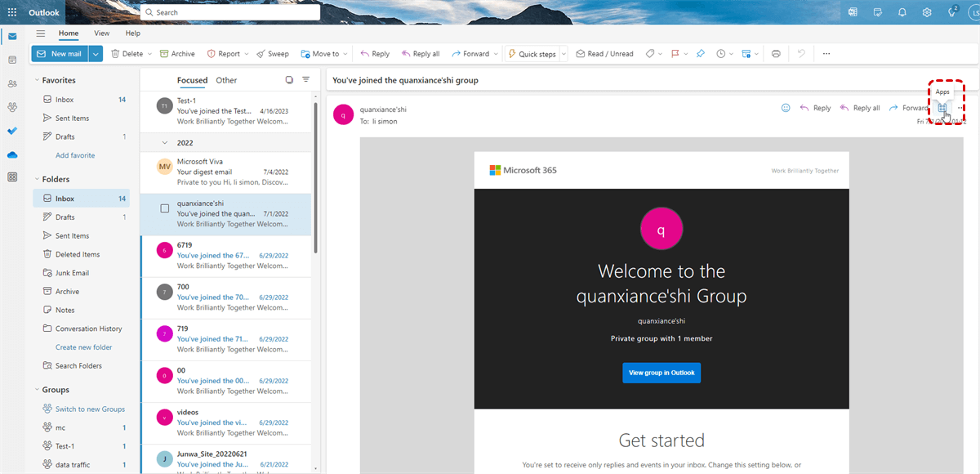This screenshot has height=474, width=980.
Task: Open the Microsoft 365 app launcher
Action: pyautogui.click(x=12, y=12)
